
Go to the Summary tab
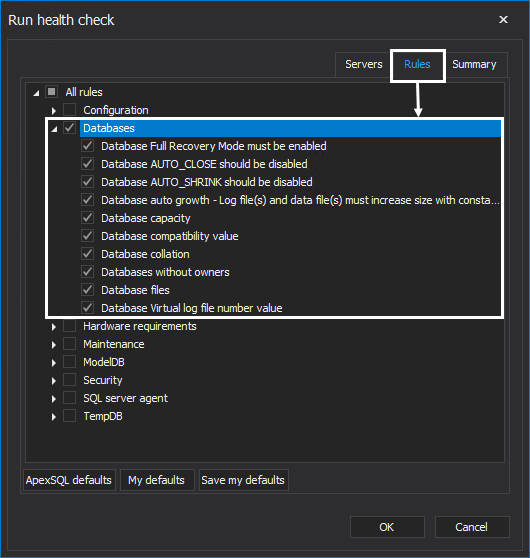point(474,64)
